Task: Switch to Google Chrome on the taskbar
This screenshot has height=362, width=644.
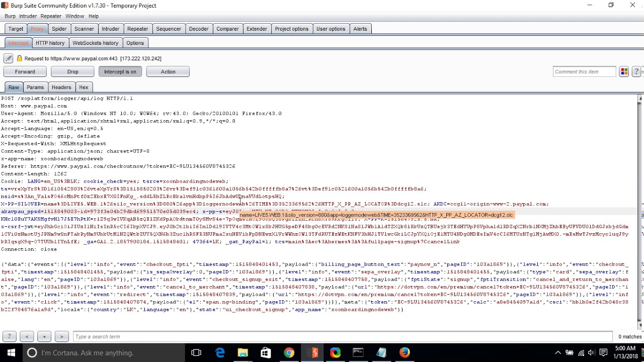Action: point(289,352)
